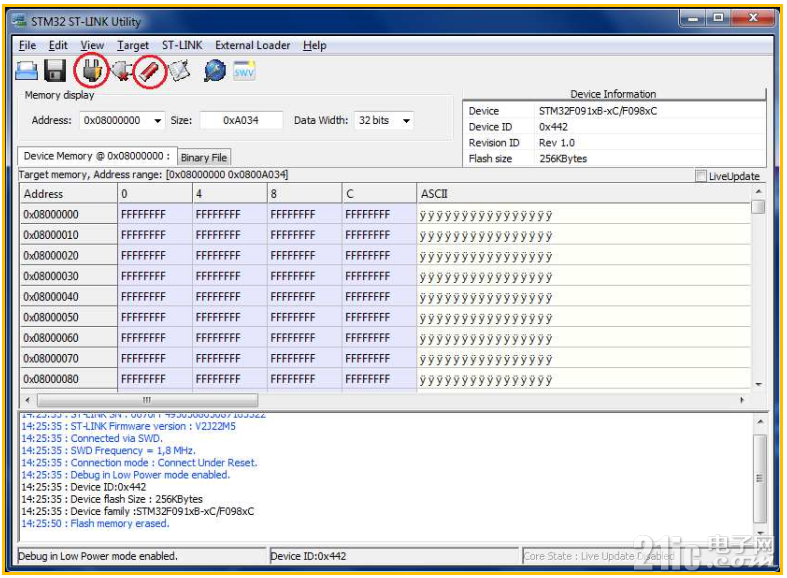Click the ASCII column header

583,194
